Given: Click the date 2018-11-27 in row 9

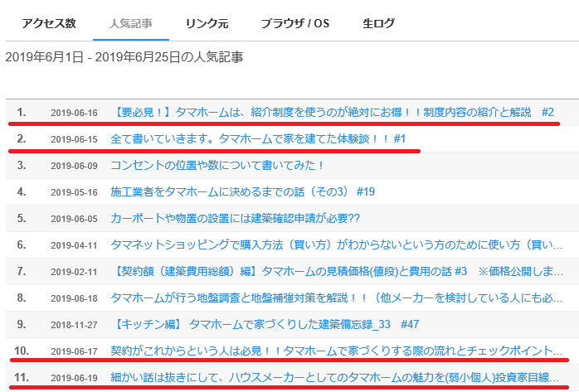Looking at the screenshot, I should (x=74, y=325).
